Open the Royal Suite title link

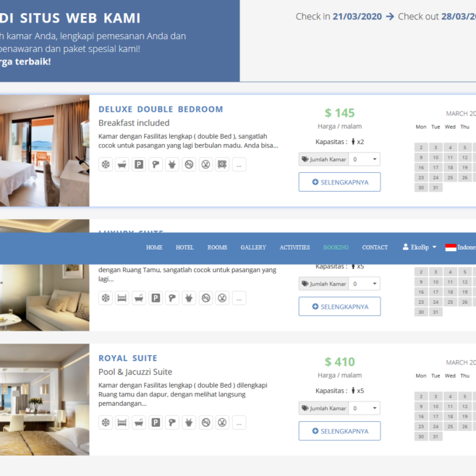tap(128, 358)
